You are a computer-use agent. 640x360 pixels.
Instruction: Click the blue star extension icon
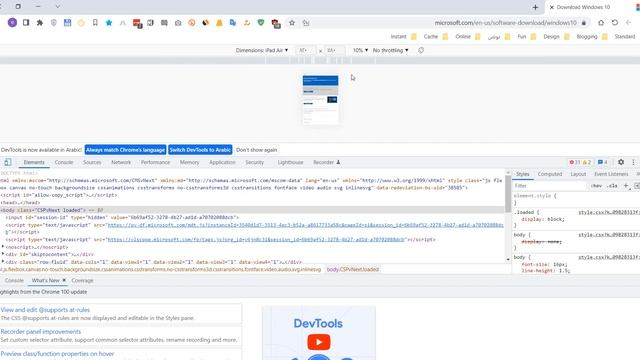(x=109, y=23)
